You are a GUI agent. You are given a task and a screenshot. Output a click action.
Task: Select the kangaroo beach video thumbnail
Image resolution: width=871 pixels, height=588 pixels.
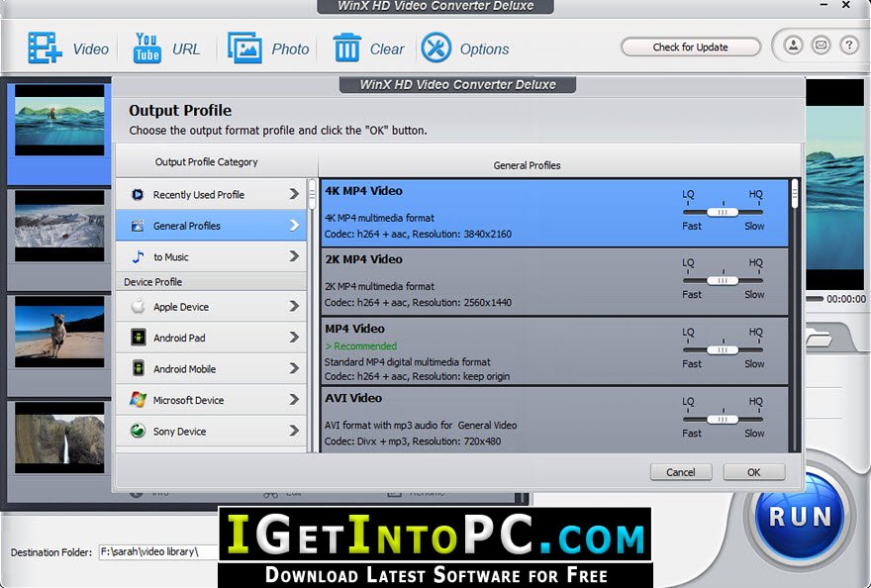point(59,332)
